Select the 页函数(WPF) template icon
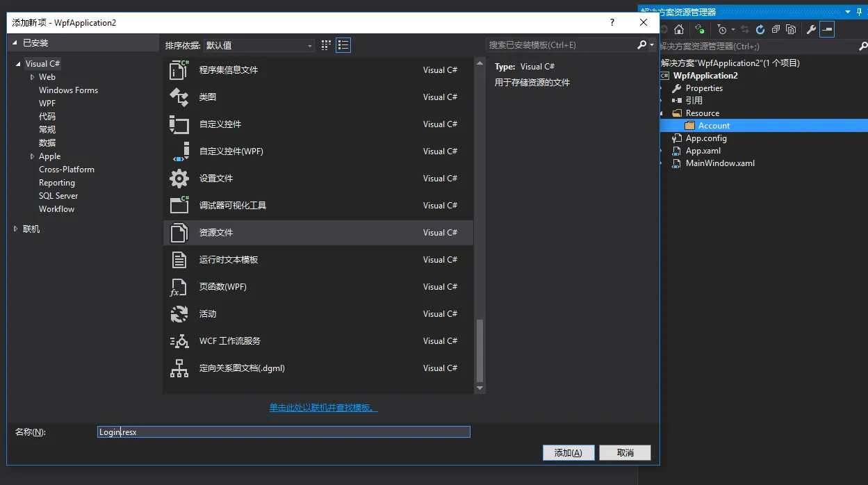Screen dimensions: 868x485 coord(179,286)
